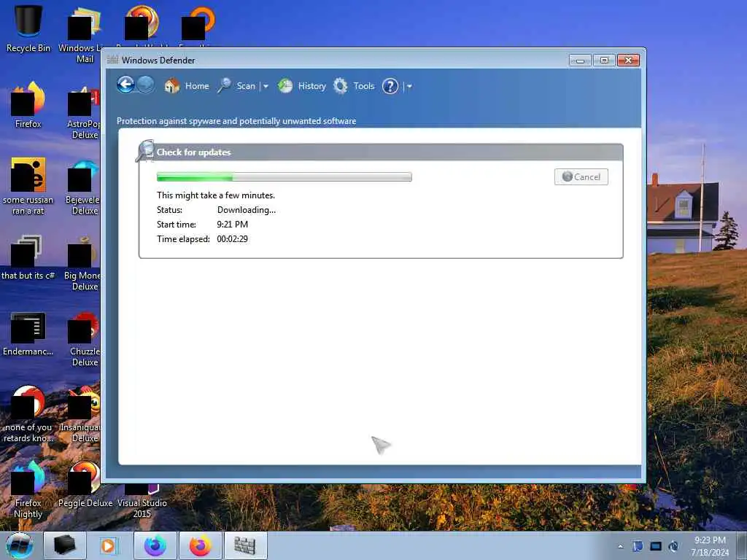Click the volume tray icon
747x560 pixels.
pyautogui.click(x=673, y=546)
